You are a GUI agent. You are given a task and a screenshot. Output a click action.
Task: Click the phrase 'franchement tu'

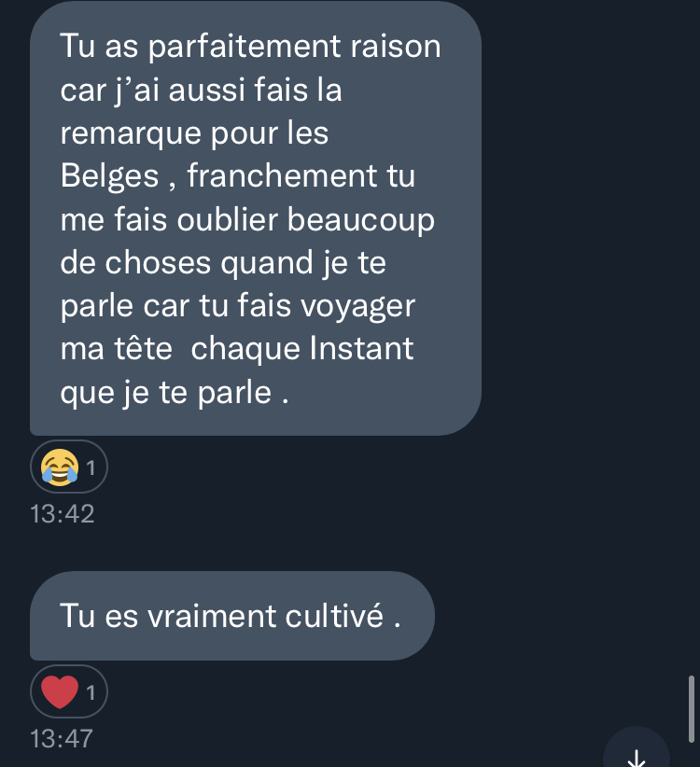coord(301,175)
